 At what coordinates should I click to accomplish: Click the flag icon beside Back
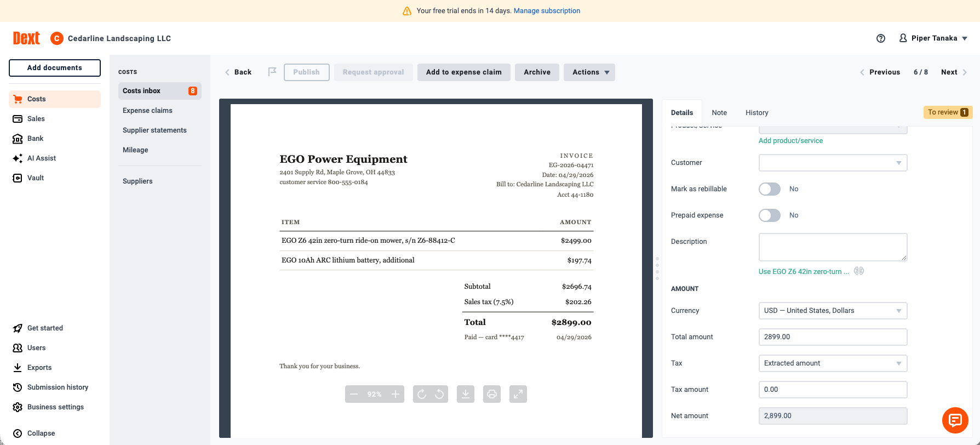[x=272, y=72]
